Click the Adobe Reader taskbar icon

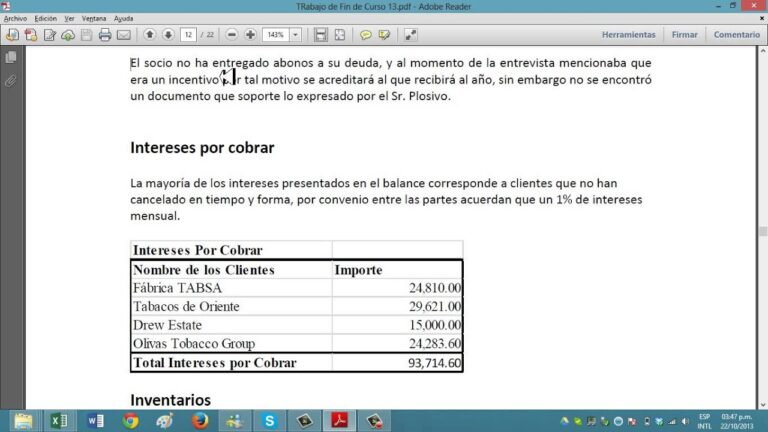tap(339, 421)
